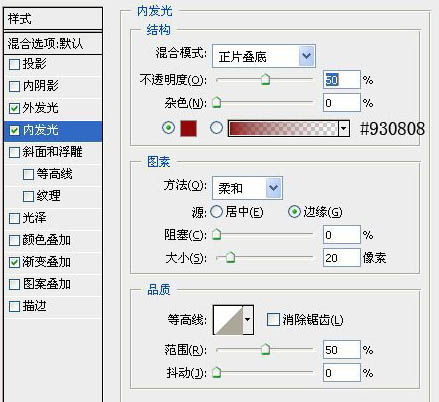The image size is (439, 402).
Task: Click the 阻塞 choke slider handle
Action: tap(217, 234)
